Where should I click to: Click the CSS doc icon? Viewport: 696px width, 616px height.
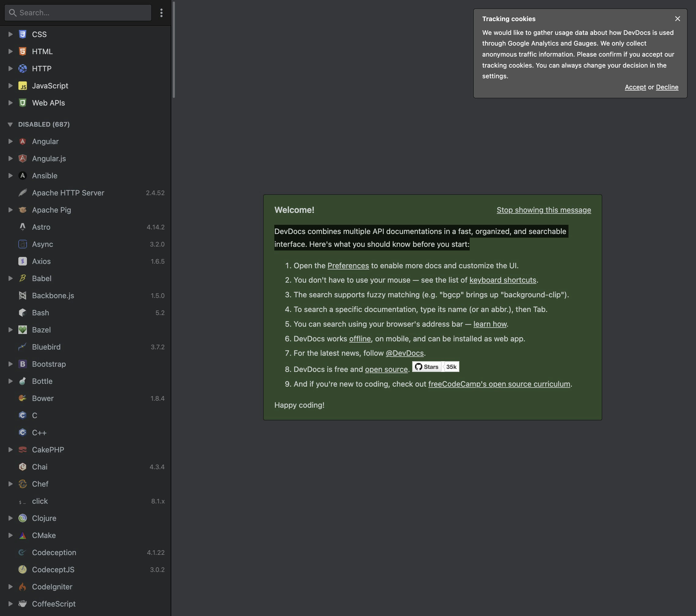[22, 34]
